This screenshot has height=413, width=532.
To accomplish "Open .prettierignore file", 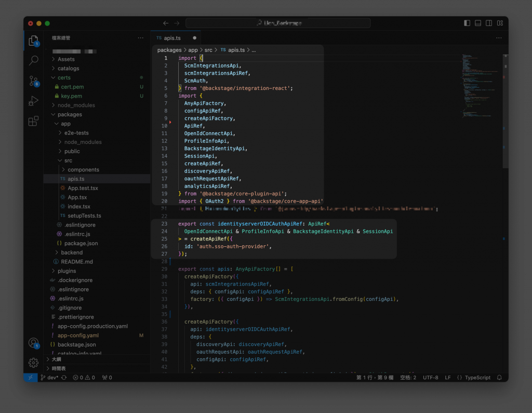I will 97,317.
